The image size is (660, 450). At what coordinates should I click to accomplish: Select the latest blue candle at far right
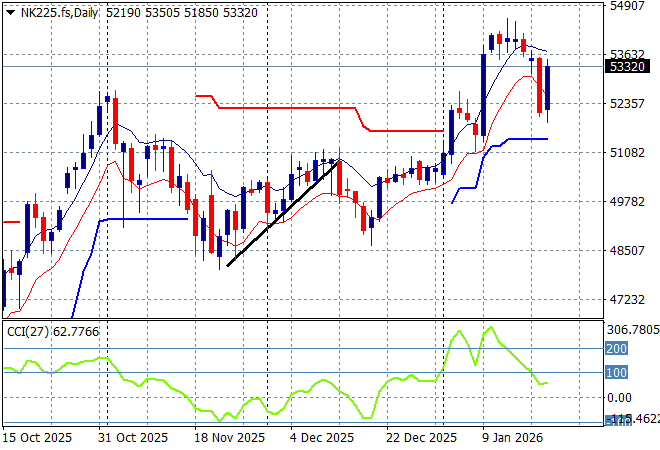tap(547, 89)
